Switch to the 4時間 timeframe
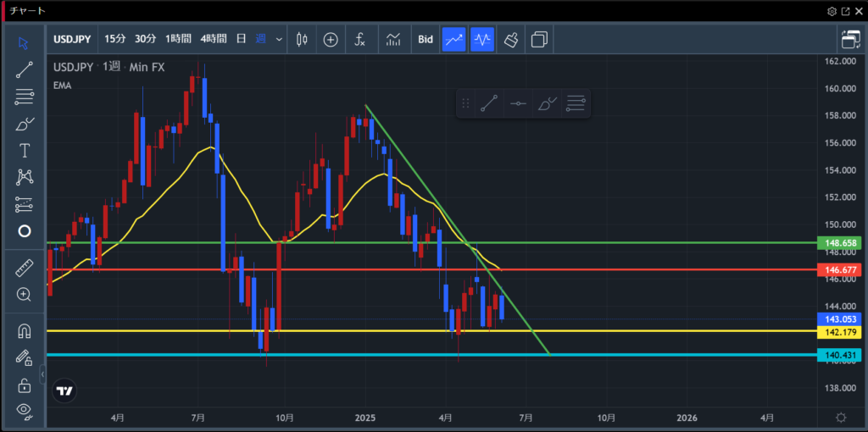868x432 pixels. pyautogui.click(x=213, y=39)
